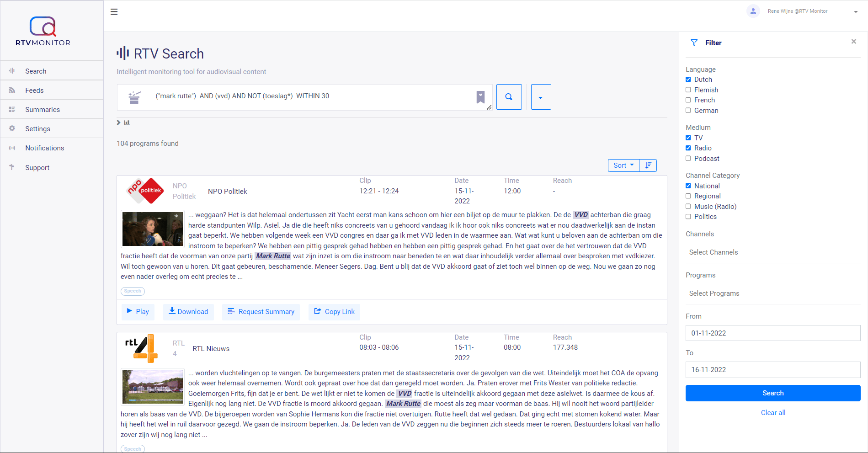Select the Feeds section in the sidebar
Image resolution: width=868 pixels, height=453 pixels.
point(34,90)
